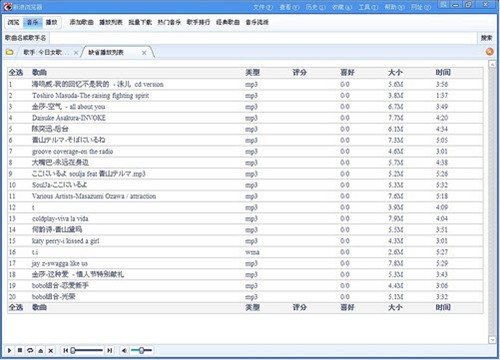Click the volume slider handle
500x360 pixels.
pos(141,350)
